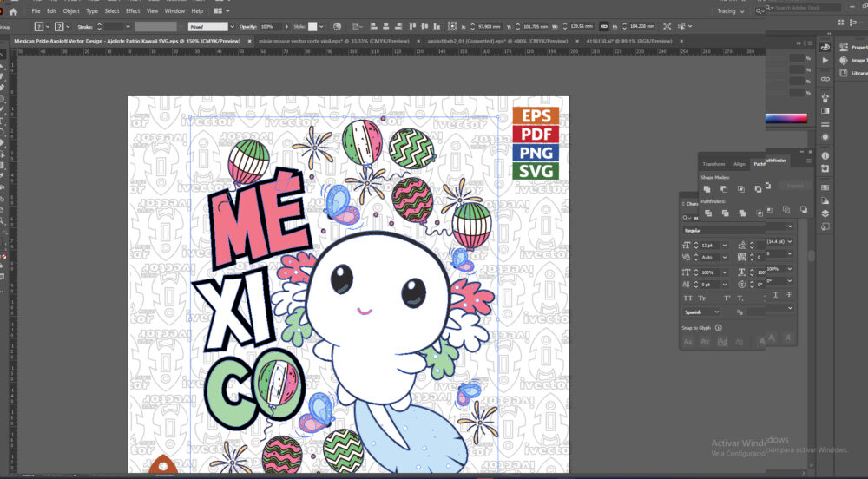
Task: Click the reference point locator icon
Action: coord(453,26)
